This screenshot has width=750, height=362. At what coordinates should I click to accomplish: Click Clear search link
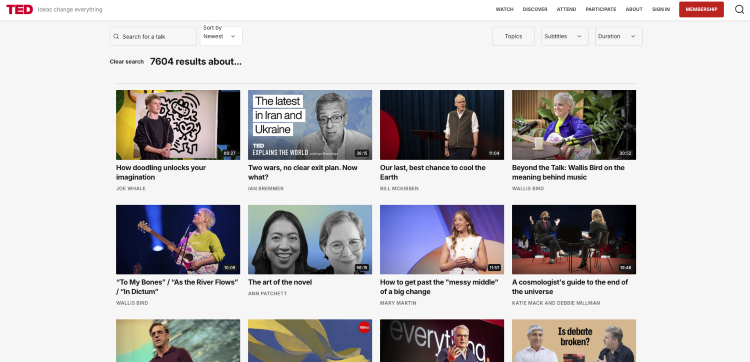[127, 62]
